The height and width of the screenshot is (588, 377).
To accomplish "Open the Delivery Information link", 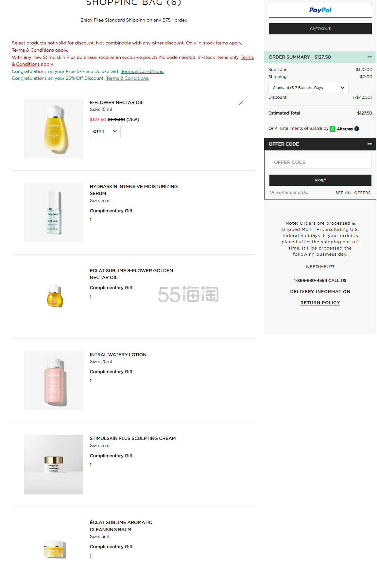I will tap(320, 292).
